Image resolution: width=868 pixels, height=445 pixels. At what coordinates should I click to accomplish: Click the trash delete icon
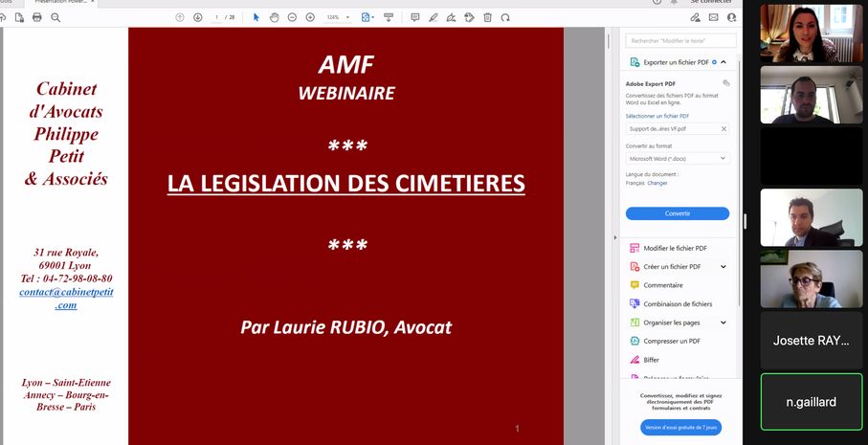click(x=487, y=17)
